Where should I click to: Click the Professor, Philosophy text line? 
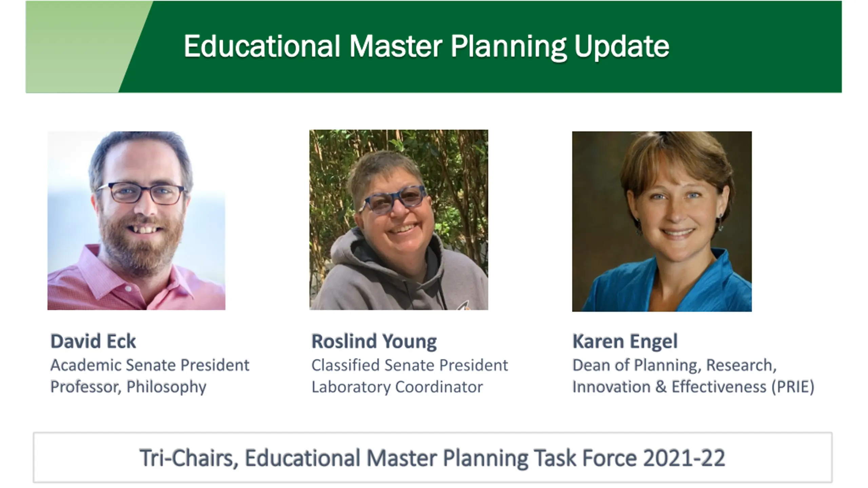[x=128, y=387]
